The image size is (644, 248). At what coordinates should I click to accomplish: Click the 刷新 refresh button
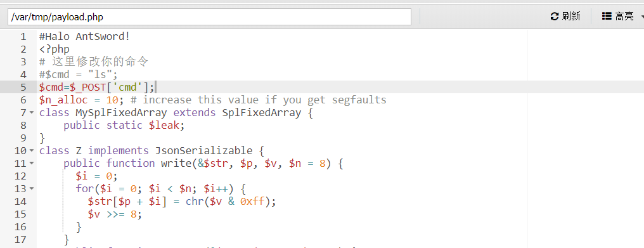565,16
